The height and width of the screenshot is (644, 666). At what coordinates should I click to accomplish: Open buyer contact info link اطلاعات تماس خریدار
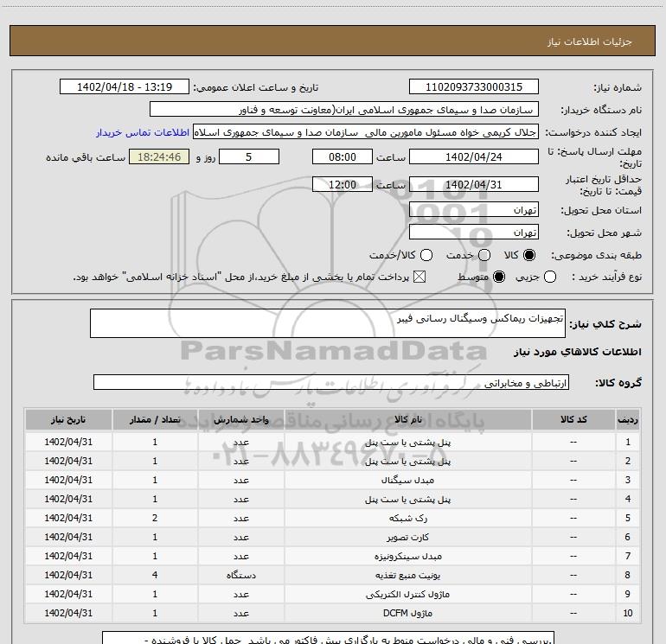(x=143, y=132)
